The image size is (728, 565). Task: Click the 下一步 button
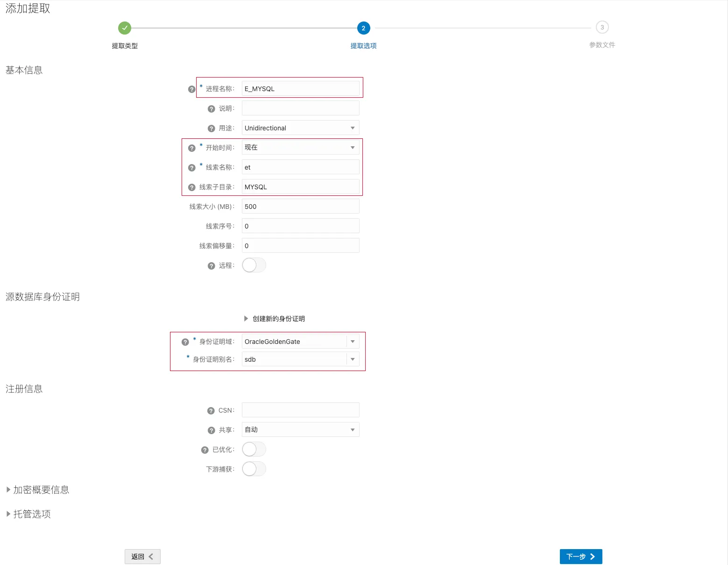pos(580,557)
